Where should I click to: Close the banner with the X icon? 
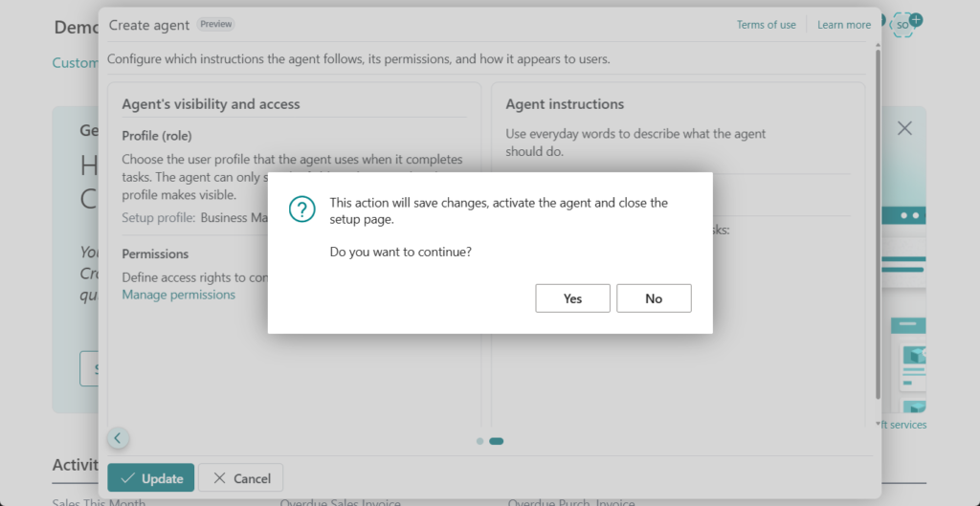[x=904, y=128]
